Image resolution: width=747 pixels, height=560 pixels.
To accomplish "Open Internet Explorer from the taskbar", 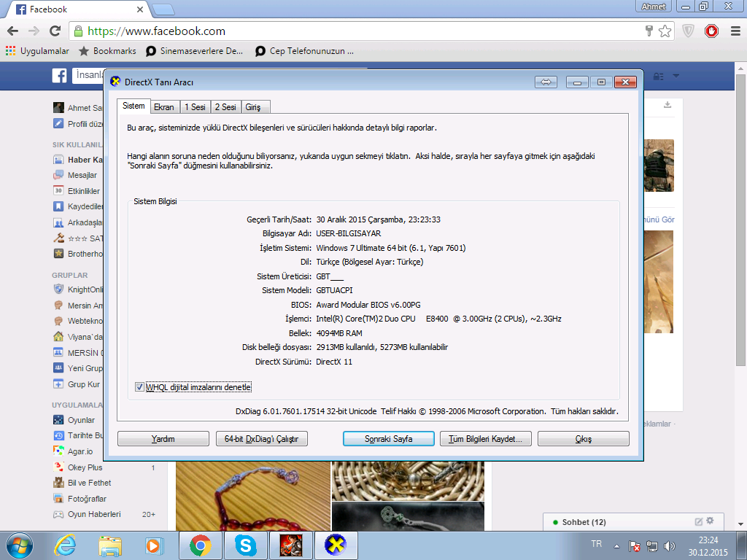I will point(65,545).
